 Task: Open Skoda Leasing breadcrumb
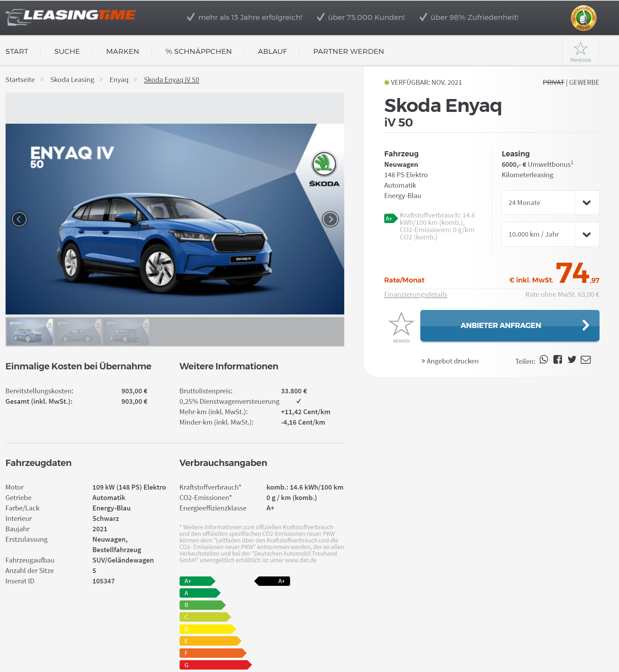point(72,80)
